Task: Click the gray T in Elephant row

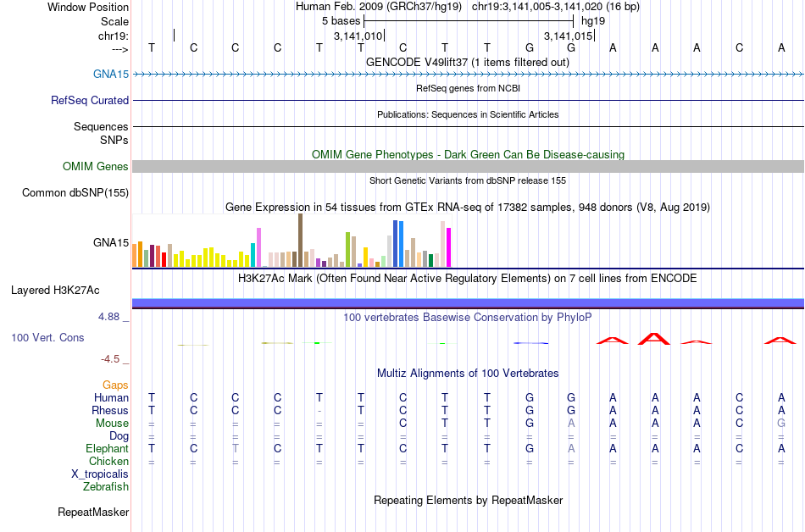Action: (235, 448)
